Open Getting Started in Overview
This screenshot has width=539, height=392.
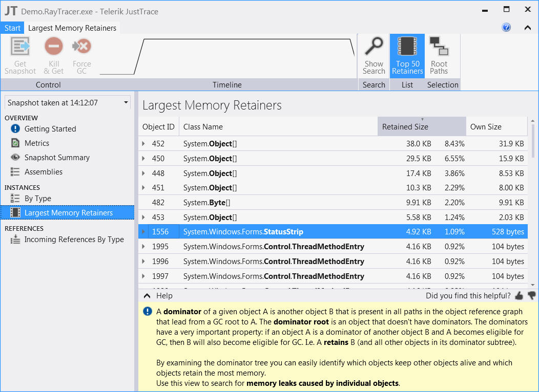[x=50, y=129]
